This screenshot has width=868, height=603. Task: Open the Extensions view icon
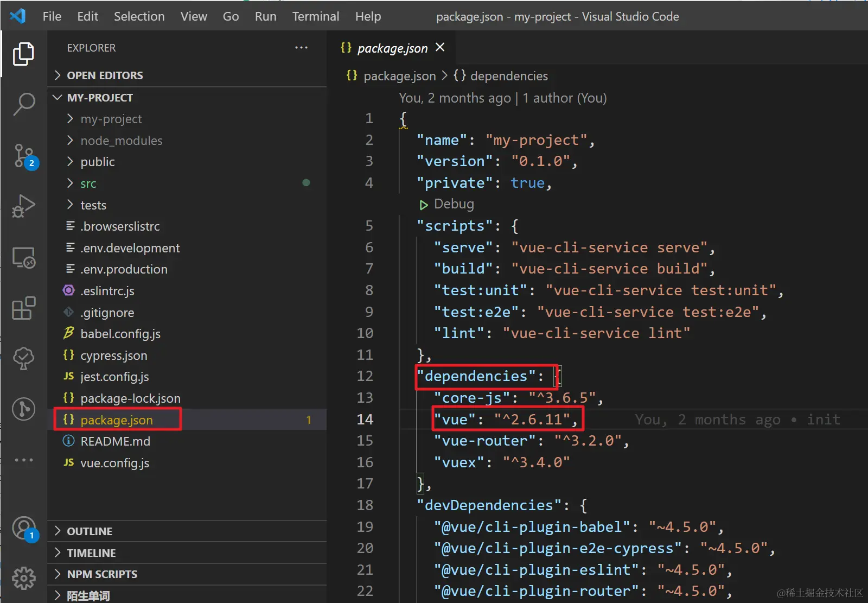[x=23, y=308]
